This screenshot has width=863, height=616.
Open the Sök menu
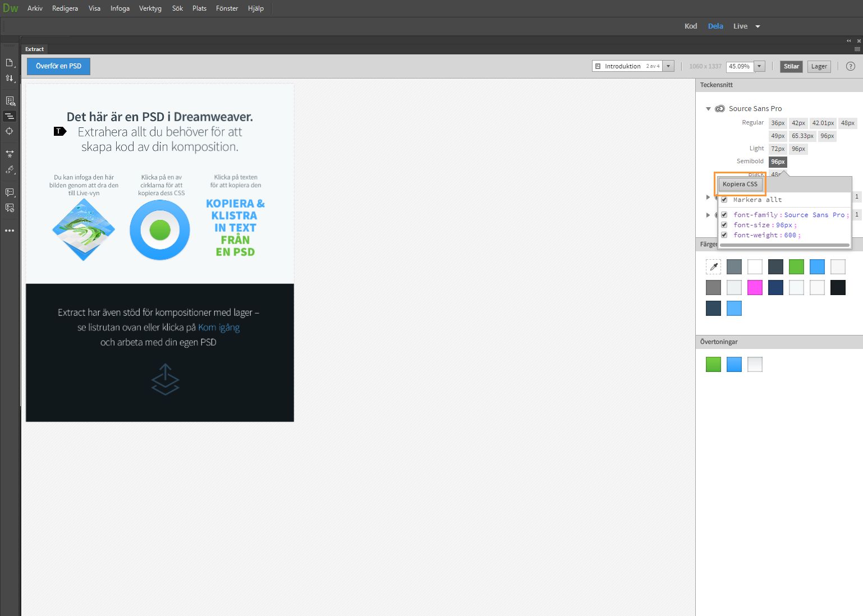pos(177,8)
